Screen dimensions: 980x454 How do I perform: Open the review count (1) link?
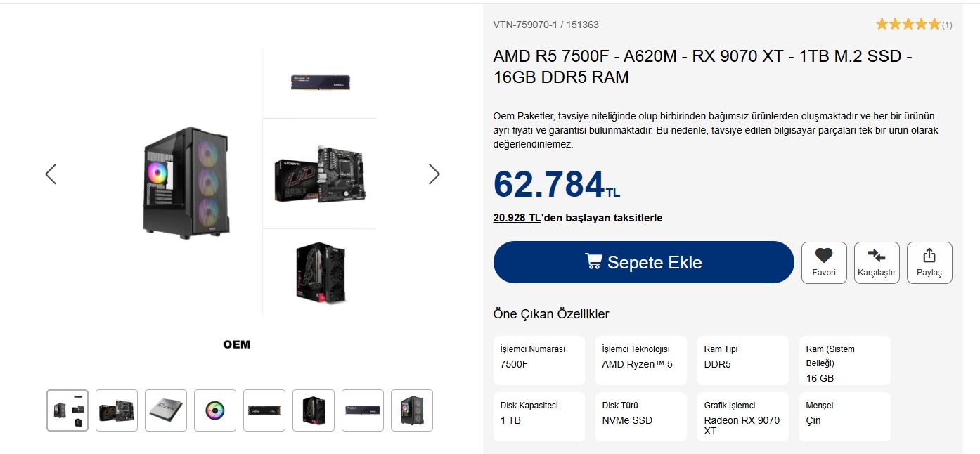click(947, 25)
